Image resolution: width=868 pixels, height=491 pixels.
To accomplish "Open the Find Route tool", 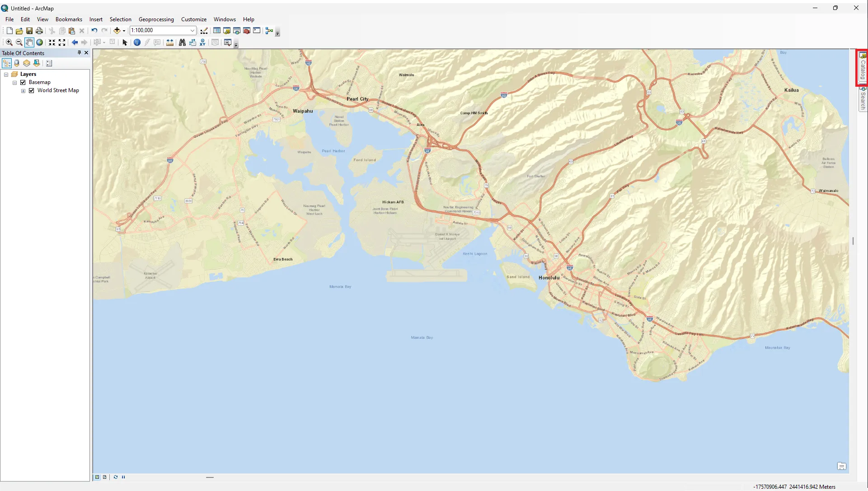I will (x=192, y=42).
